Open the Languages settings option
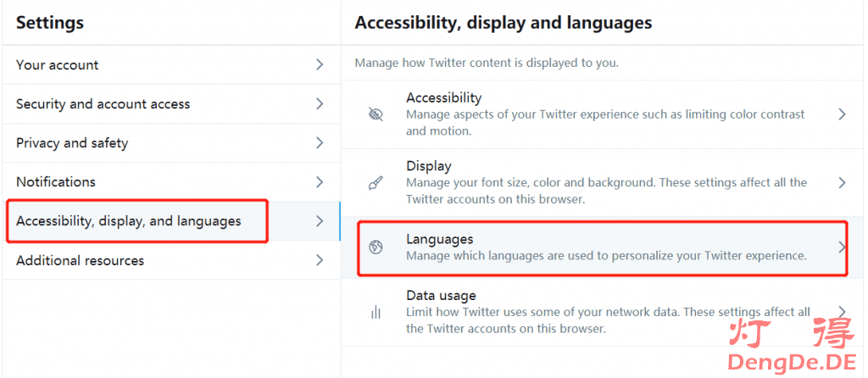The image size is (868, 378). click(604, 248)
